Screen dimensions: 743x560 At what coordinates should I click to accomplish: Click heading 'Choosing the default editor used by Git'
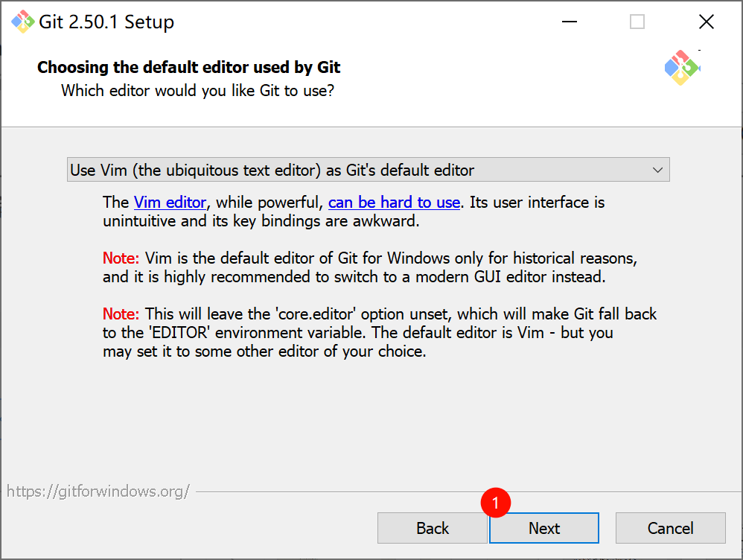pyautogui.click(x=188, y=67)
